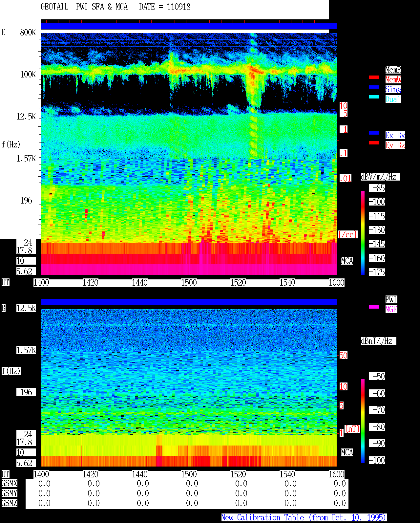Click the -145 color scale value

click(377, 244)
